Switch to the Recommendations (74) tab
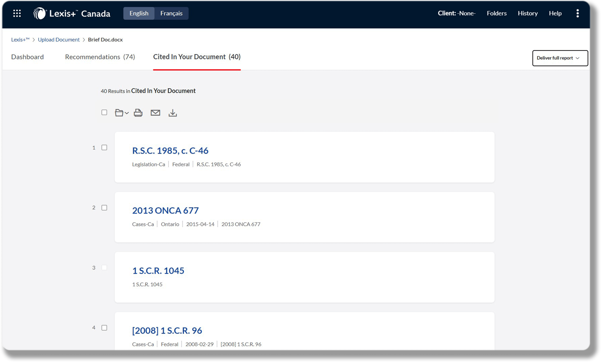 click(100, 57)
